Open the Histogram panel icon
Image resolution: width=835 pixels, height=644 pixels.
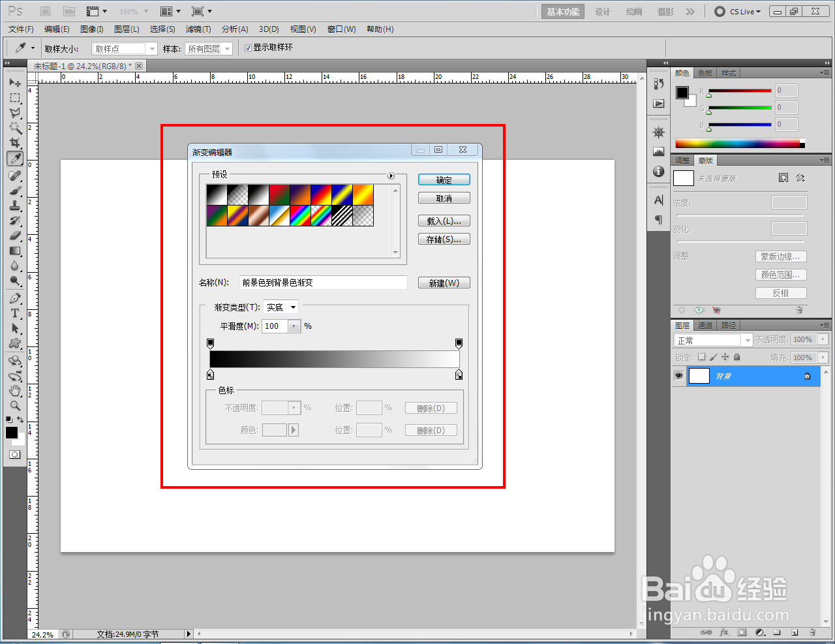click(659, 151)
